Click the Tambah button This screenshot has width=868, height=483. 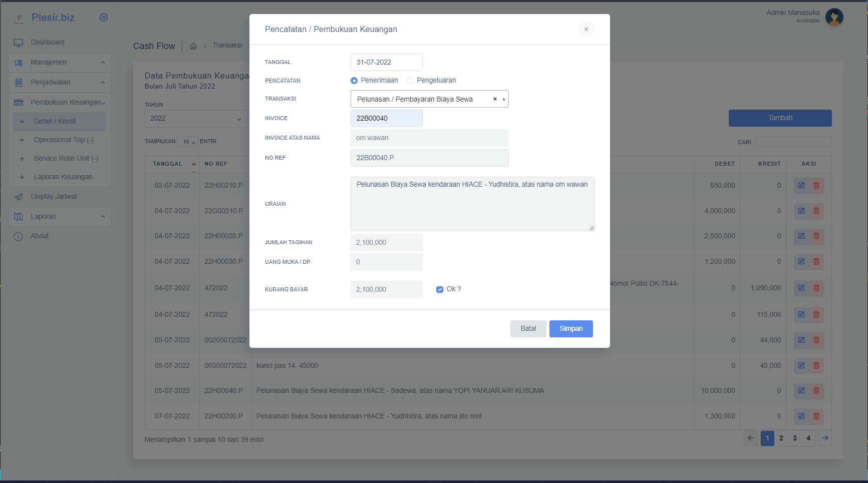780,118
